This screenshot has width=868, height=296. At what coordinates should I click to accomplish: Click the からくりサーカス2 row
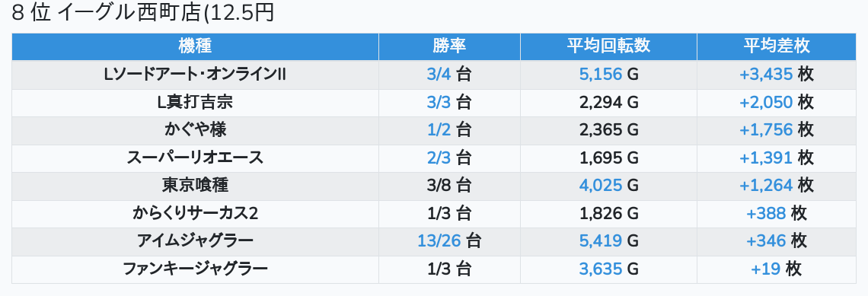point(434,214)
